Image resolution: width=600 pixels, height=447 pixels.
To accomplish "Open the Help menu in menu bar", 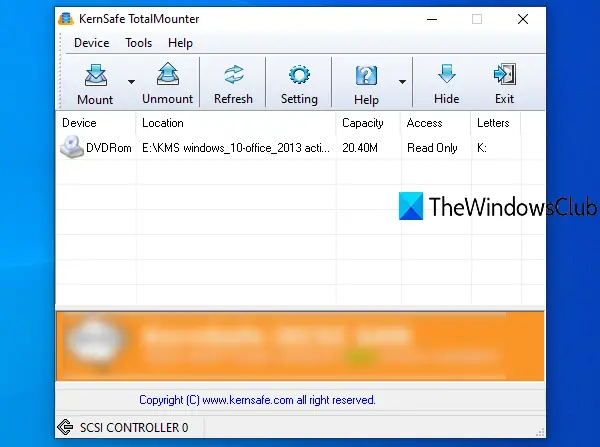I will pyautogui.click(x=180, y=43).
